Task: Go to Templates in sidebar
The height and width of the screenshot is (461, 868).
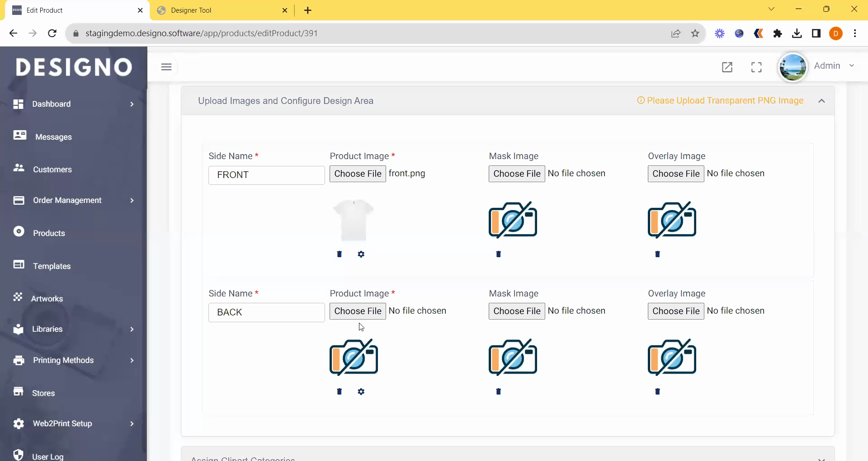Action: [x=52, y=266]
